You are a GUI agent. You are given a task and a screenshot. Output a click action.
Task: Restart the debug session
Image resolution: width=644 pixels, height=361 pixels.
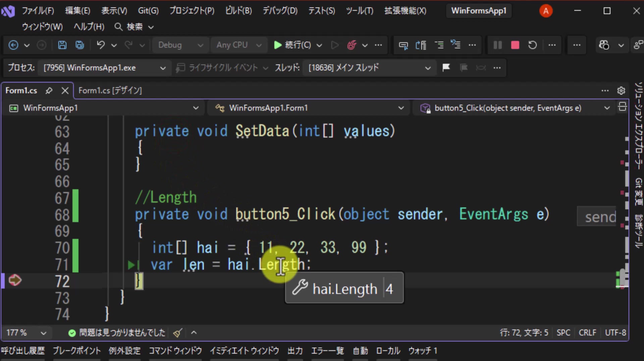point(533,45)
